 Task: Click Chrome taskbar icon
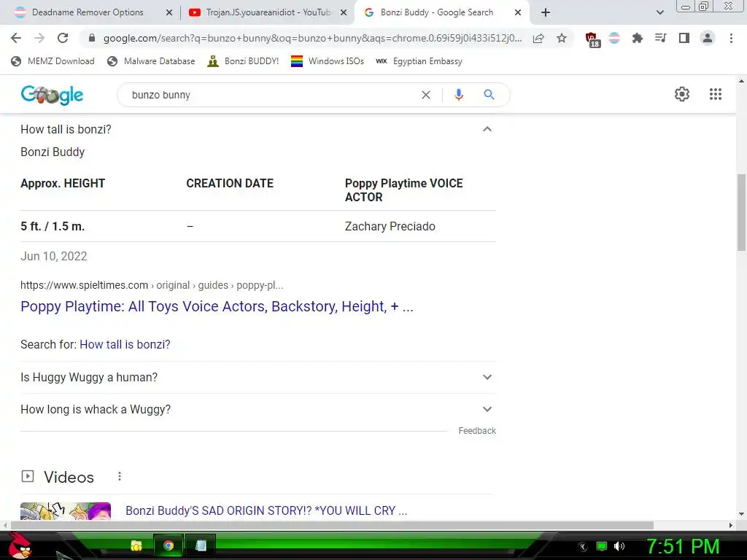coord(169,545)
